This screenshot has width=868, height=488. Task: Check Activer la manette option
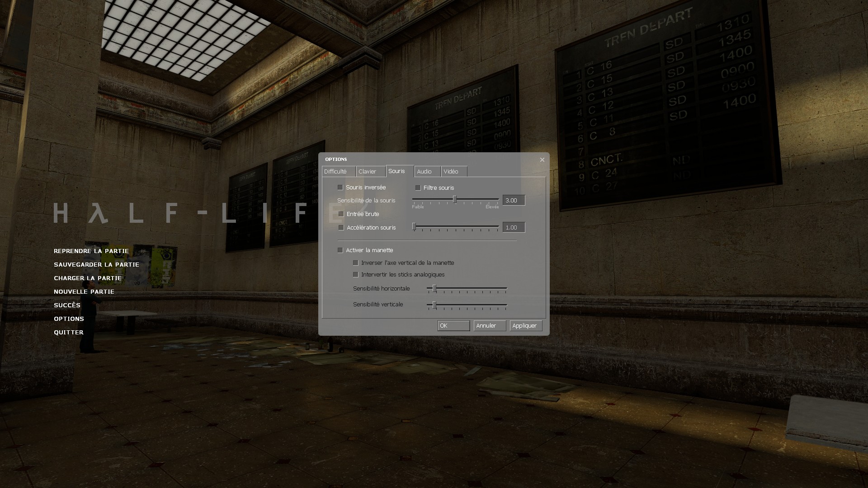(340, 250)
